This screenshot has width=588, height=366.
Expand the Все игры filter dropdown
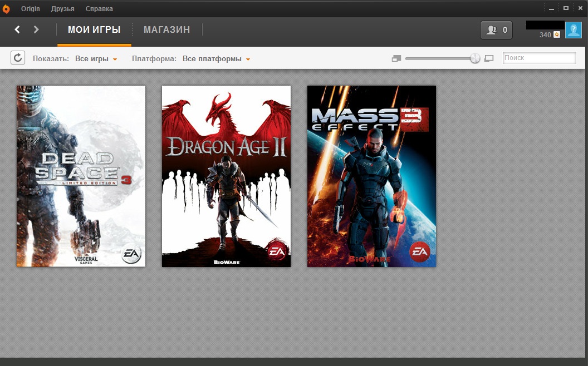pos(96,59)
